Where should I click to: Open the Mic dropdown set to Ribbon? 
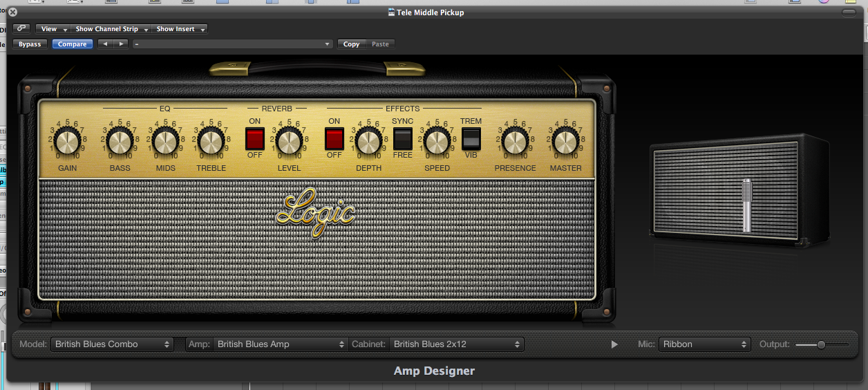pyautogui.click(x=704, y=344)
